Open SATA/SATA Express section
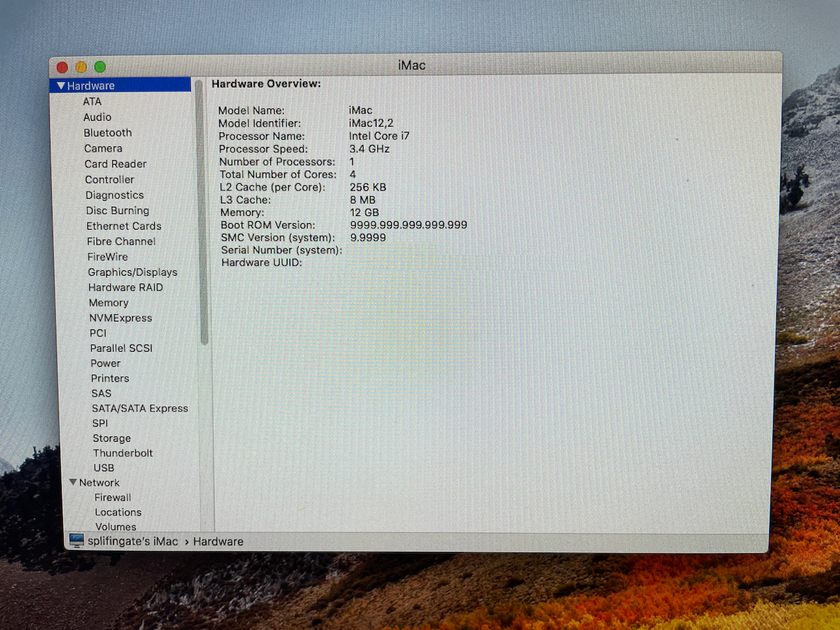The image size is (840, 630). 140,408
